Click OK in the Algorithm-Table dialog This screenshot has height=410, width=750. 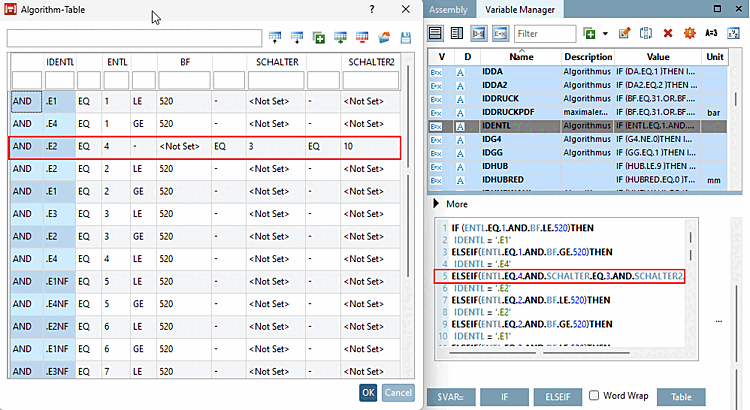(x=368, y=393)
